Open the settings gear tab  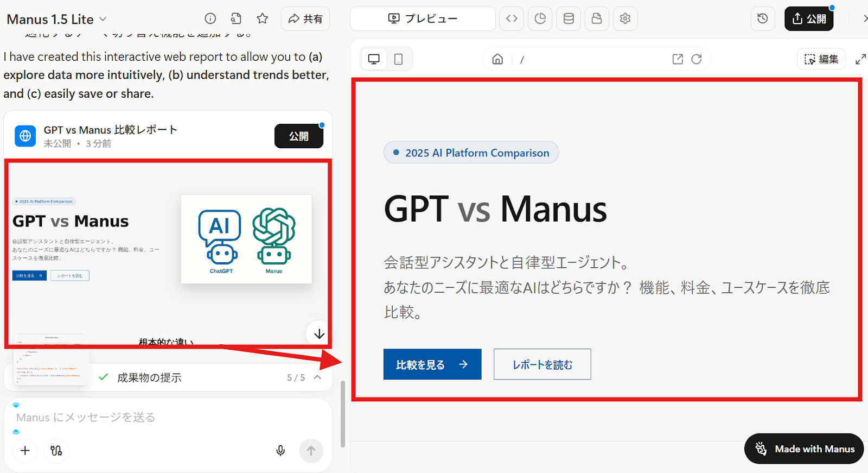[x=625, y=18]
